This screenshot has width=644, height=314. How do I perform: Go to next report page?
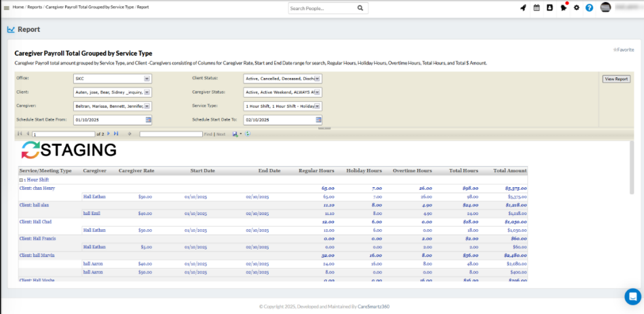coord(108,134)
